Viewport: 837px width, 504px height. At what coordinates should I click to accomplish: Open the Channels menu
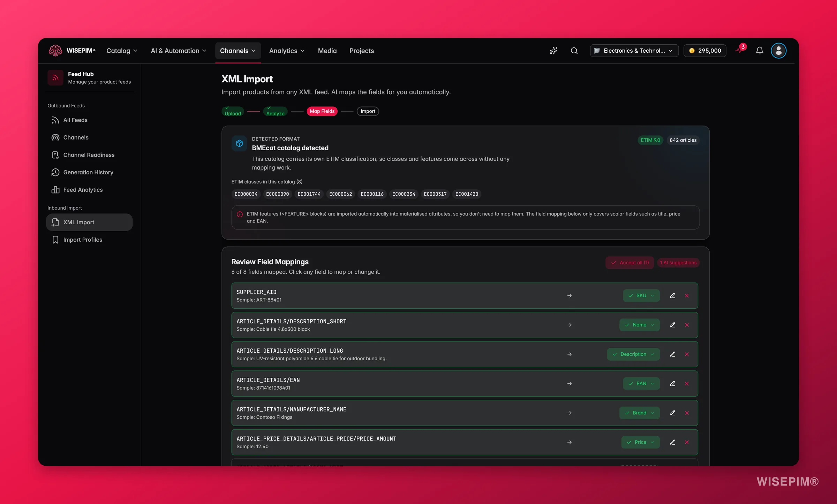238,51
